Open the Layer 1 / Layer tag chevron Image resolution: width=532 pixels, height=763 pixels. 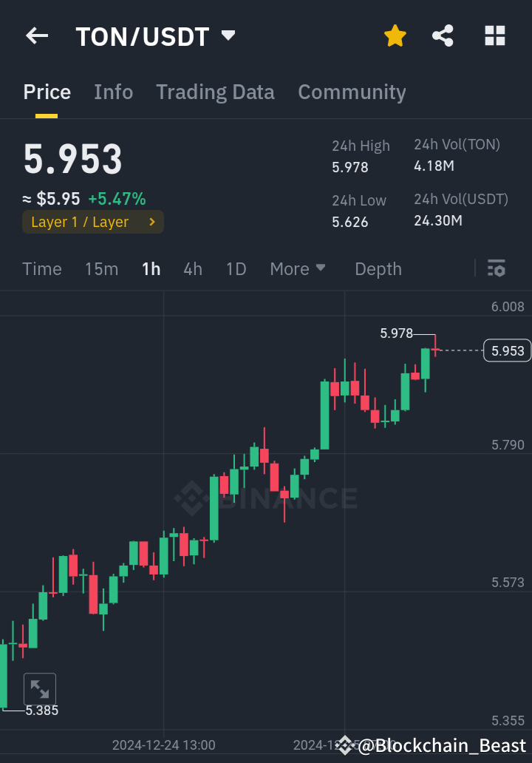click(154, 221)
